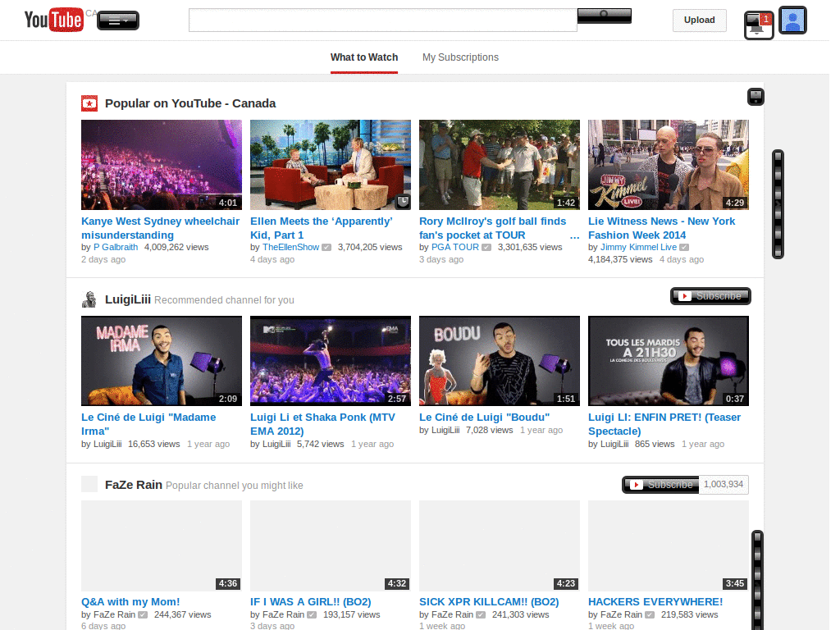Click verified badge under SICK XPR KILLCAM
Image resolution: width=840 pixels, height=630 pixels.
coord(481,615)
